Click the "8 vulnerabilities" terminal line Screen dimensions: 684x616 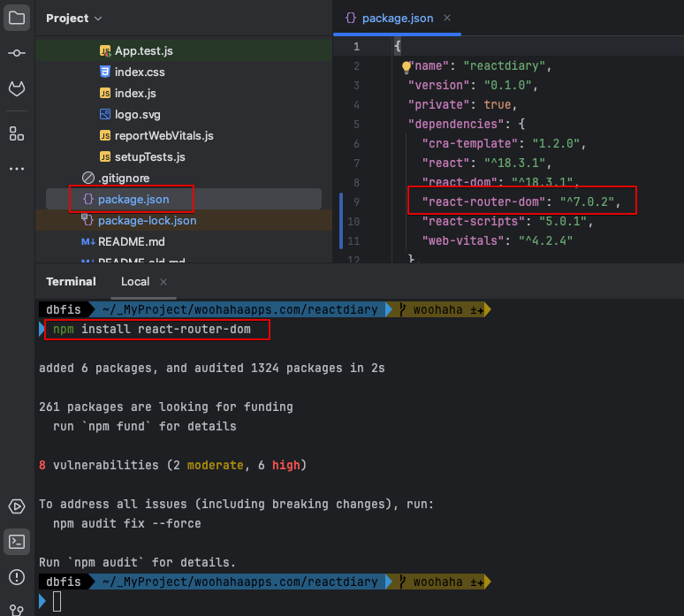(x=172, y=466)
